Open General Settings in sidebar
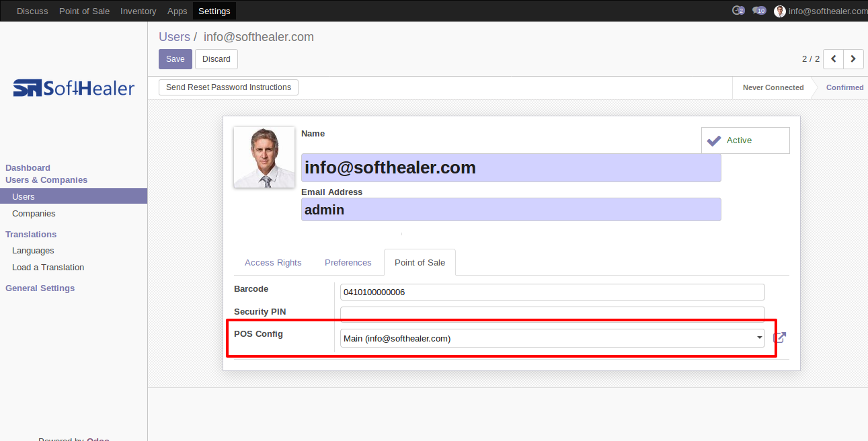The image size is (868, 441). (x=40, y=288)
